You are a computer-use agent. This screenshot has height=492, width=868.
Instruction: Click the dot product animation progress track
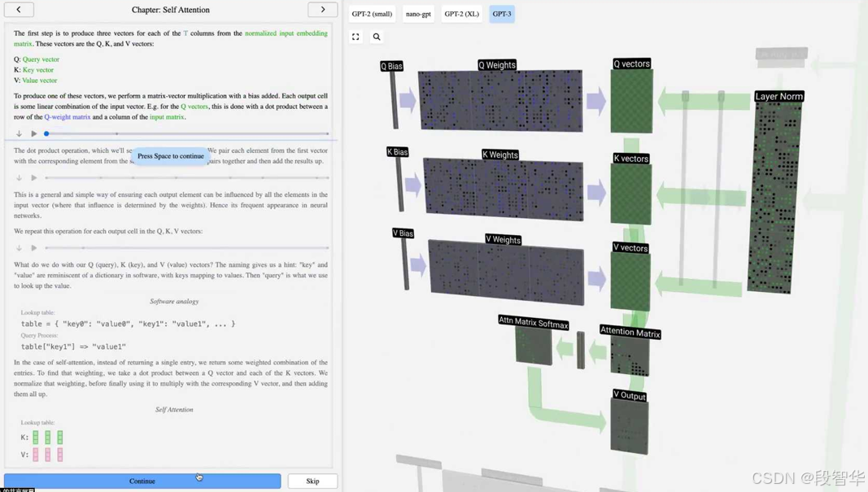point(187,177)
